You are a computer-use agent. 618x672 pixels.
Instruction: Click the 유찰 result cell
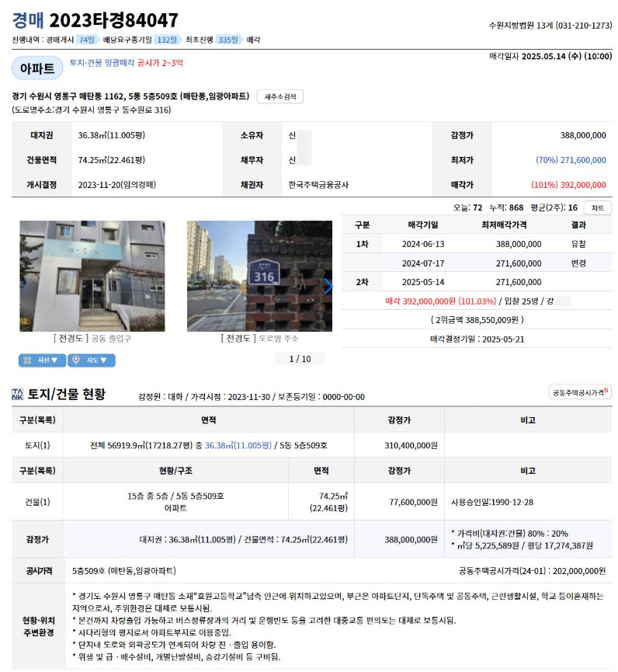click(578, 244)
